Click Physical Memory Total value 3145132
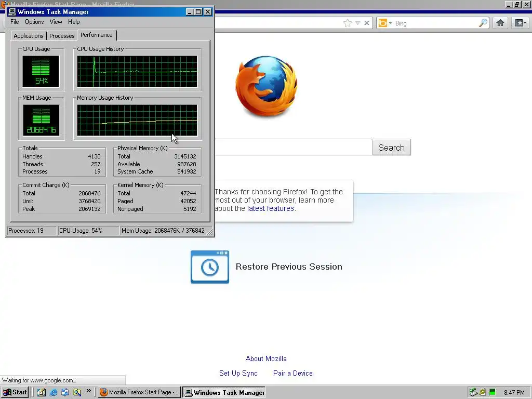 pos(185,156)
